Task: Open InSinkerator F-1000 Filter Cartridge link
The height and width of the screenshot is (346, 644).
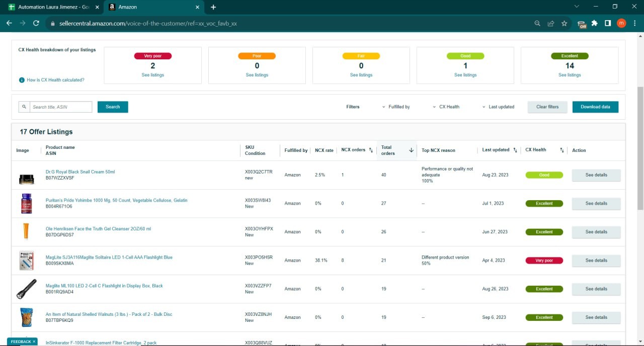Action: point(101,342)
